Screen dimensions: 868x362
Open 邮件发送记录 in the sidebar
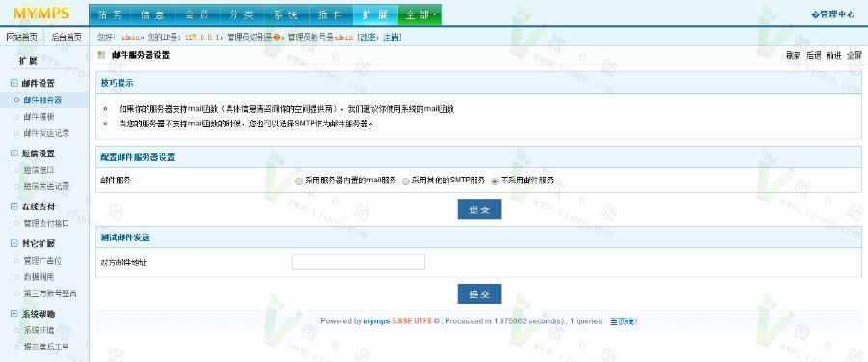tap(46, 133)
